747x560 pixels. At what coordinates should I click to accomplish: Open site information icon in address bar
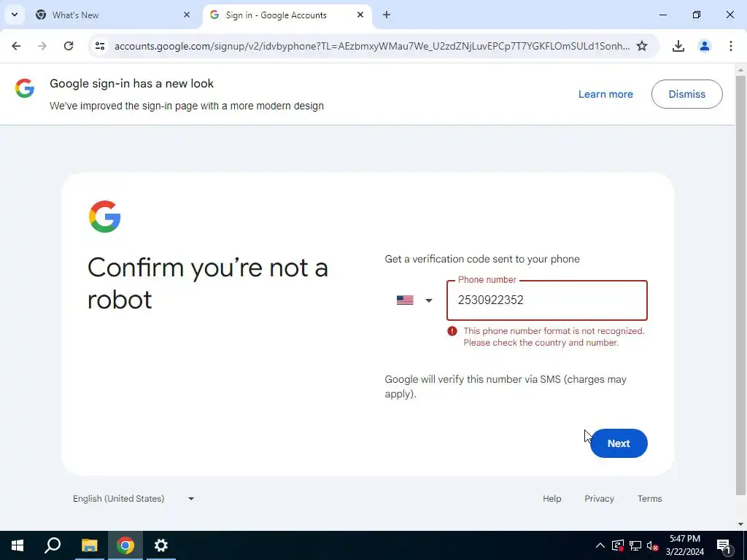pos(100,46)
